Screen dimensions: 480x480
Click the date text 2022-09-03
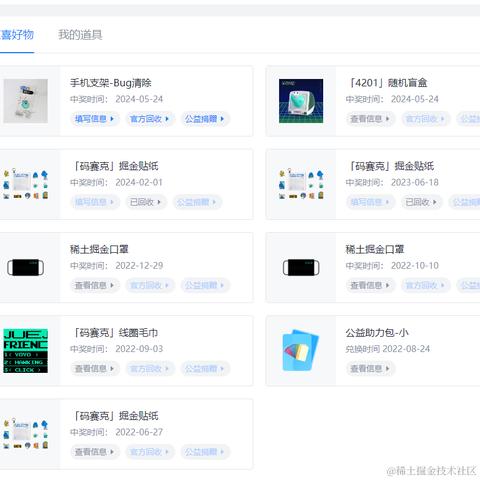coord(139,349)
